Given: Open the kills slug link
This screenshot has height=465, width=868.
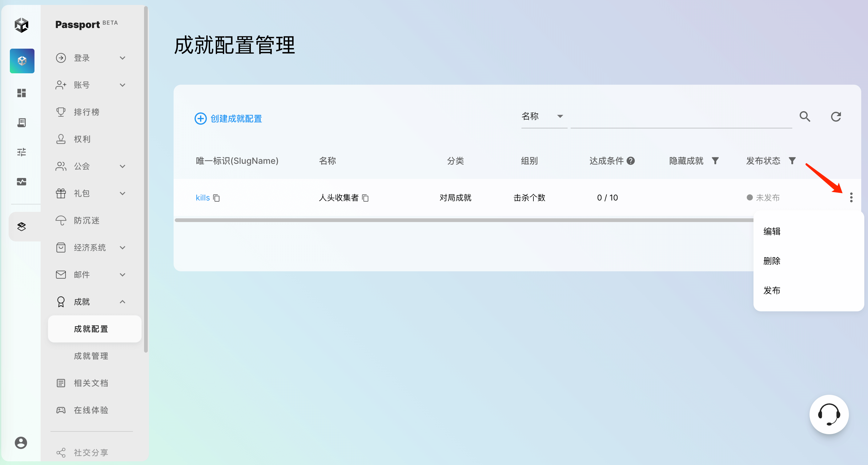Looking at the screenshot, I should click(x=203, y=198).
